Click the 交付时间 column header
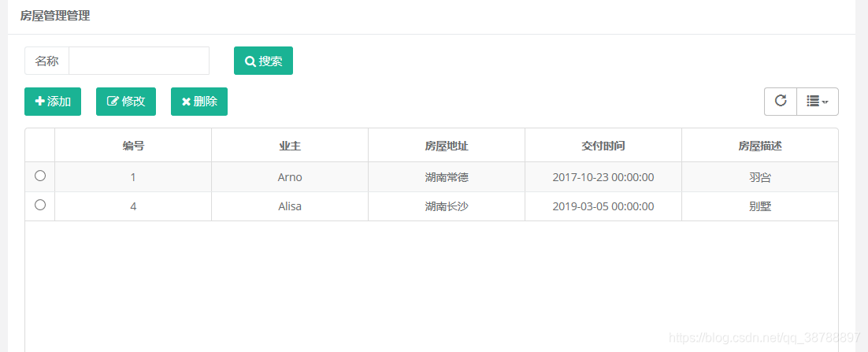The width and height of the screenshot is (868, 352). pos(603,146)
